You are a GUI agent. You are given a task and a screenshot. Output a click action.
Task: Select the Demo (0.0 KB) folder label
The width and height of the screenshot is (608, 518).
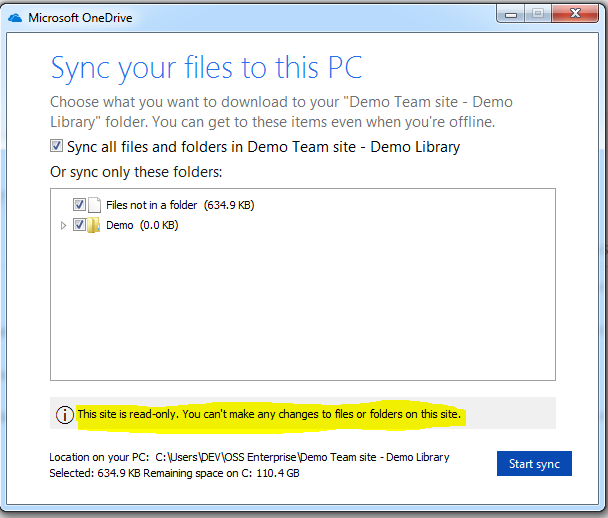pyautogui.click(x=142, y=225)
